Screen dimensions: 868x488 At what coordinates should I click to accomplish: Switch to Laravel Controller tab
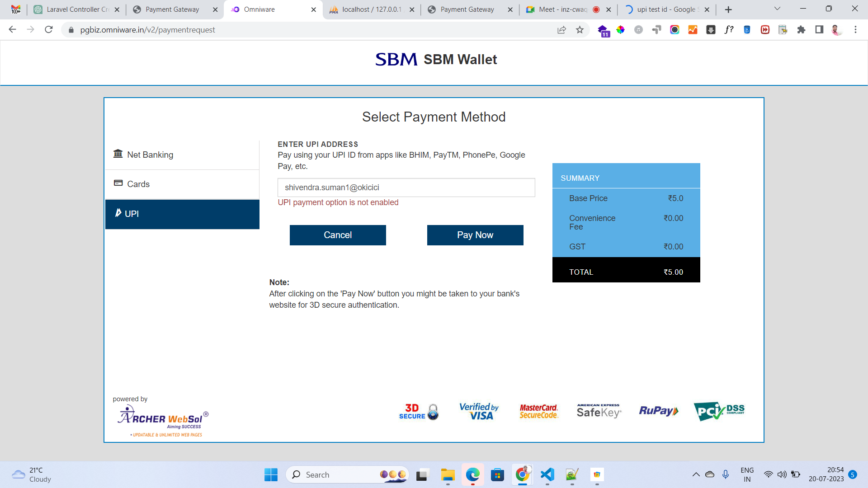[77, 9]
